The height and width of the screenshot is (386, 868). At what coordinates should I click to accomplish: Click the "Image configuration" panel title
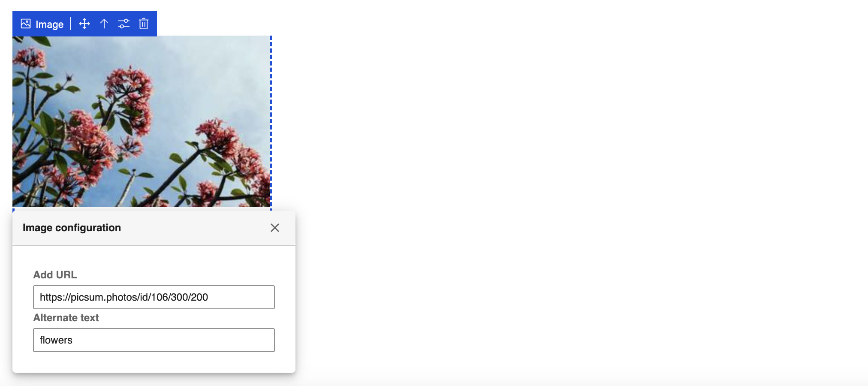(x=72, y=228)
